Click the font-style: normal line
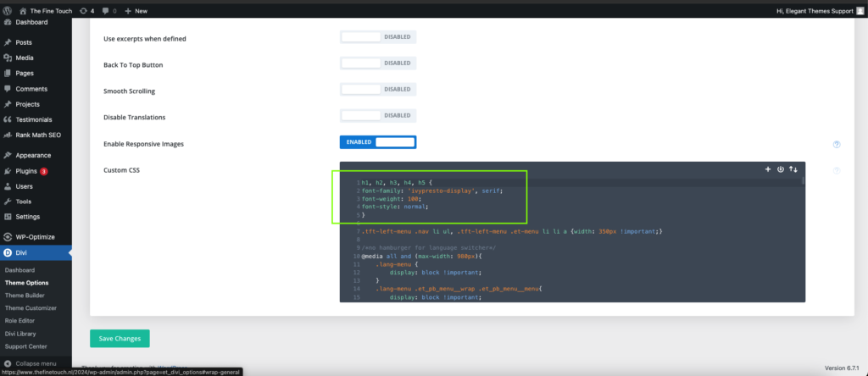This screenshot has width=868, height=376. coord(395,207)
